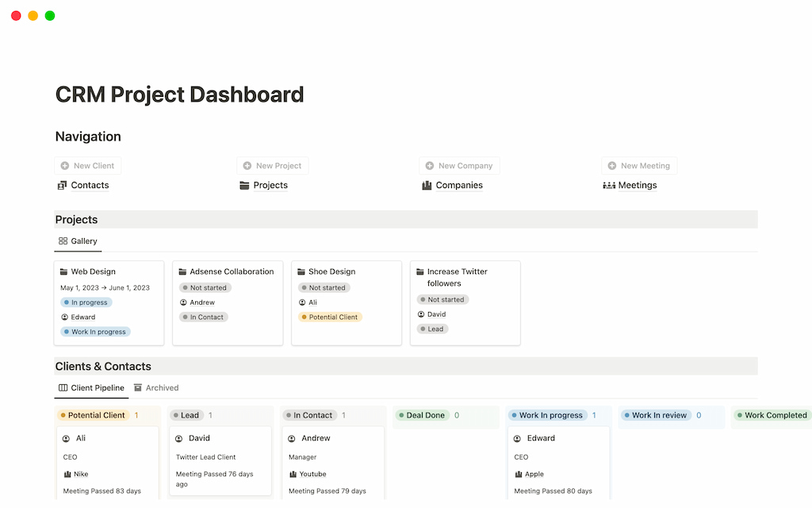Click the person icon next to Ali
The width and height of the screenshot is (812, 508).
click(64, 437)
